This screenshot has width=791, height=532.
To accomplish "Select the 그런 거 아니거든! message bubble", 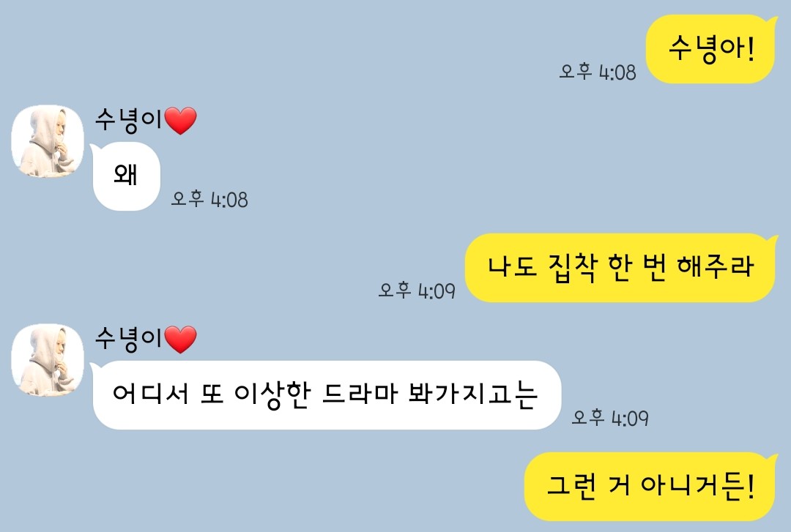I will coord(650,487).
